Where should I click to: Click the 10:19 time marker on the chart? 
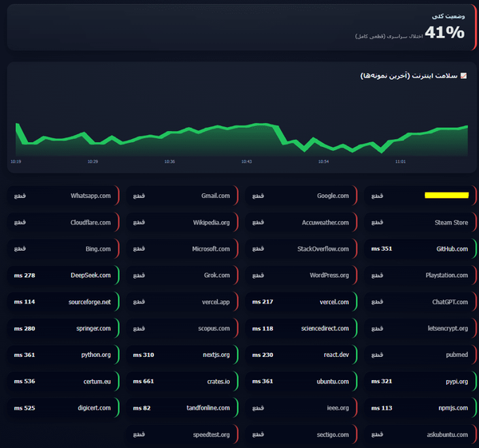click(x=16, y=161)
